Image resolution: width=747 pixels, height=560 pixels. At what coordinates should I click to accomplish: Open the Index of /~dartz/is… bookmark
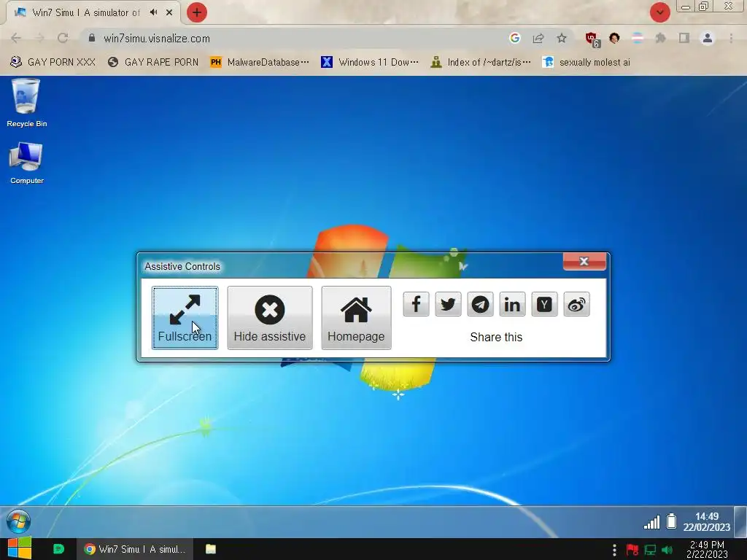[481, 62]
